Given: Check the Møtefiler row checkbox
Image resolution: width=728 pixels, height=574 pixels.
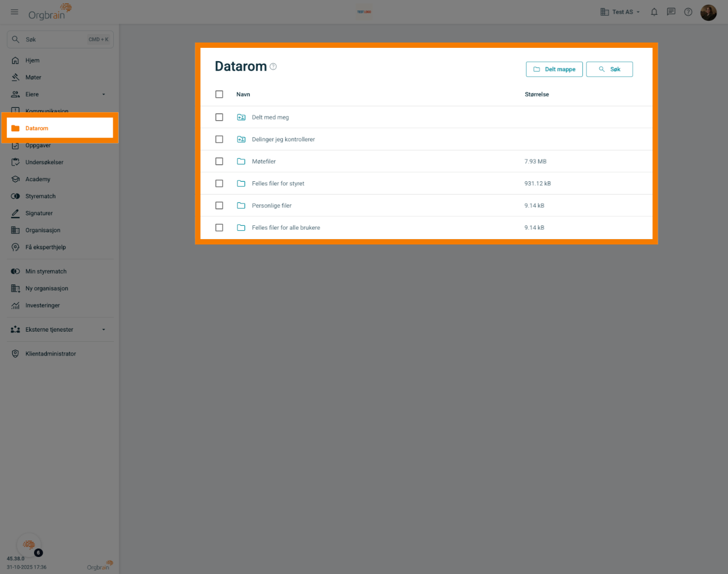Looking at the screenshot, I should click(x=219, y=162).
